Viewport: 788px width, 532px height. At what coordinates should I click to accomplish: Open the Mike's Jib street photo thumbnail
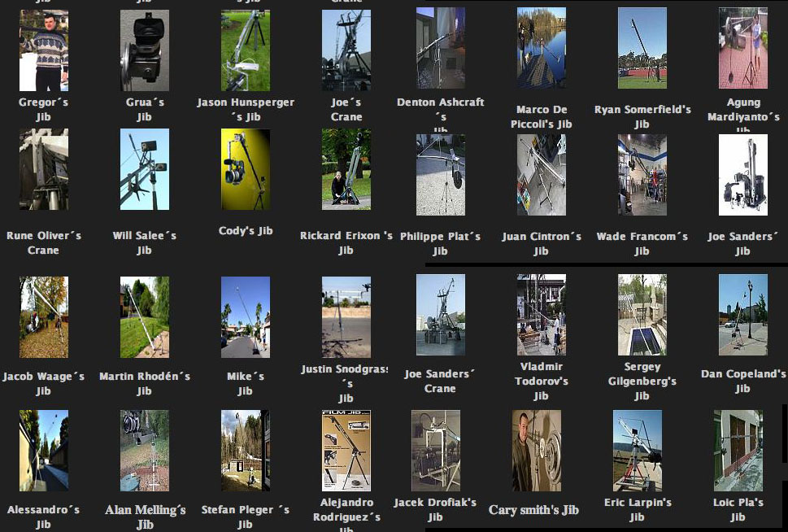click(246, 317)
